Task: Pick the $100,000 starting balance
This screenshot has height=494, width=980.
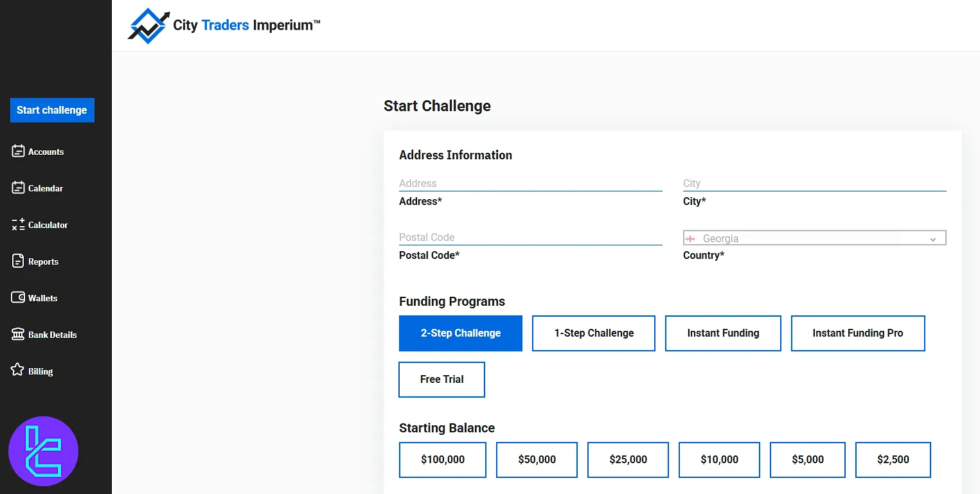Action: [442, 460]
